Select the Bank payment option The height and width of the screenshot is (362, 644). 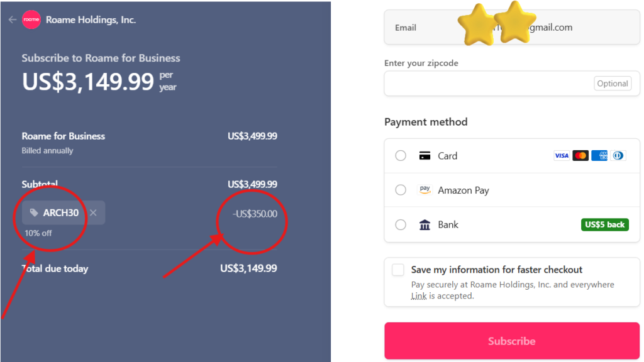click(401, 225)
